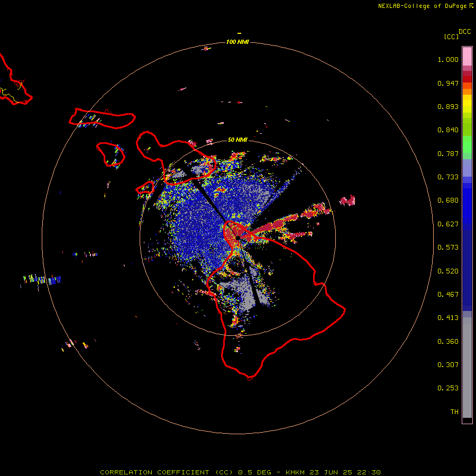Click the Correlation Coefficient KHKM caption text
This screenshot has height=476, width=476.
(240, 472)
